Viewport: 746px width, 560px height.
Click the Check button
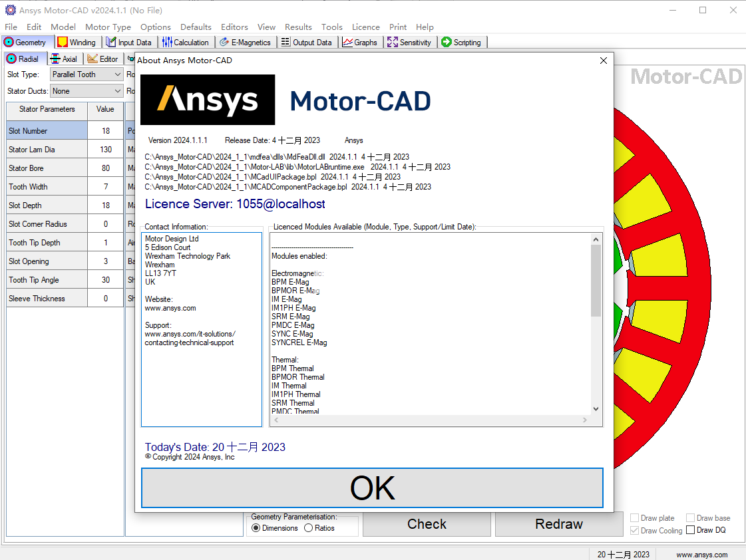(x=427, y=524)
